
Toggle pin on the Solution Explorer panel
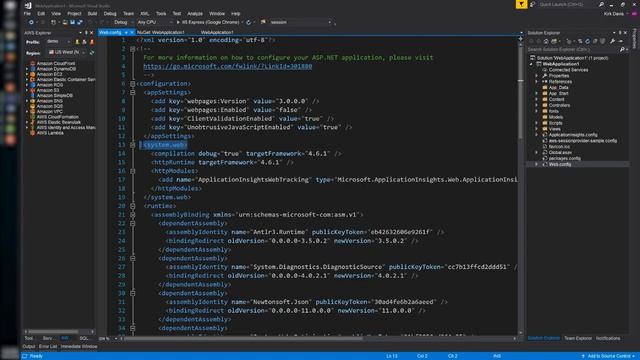[620, 33]
